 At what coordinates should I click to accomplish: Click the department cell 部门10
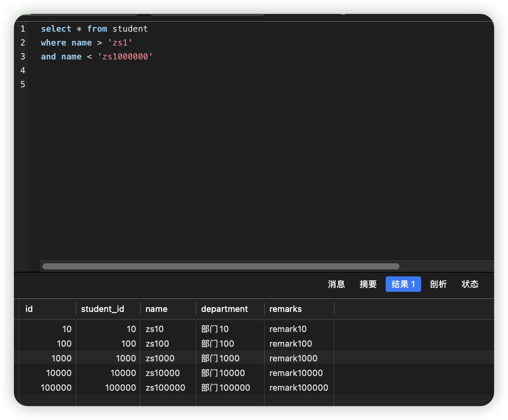[215, 329]
